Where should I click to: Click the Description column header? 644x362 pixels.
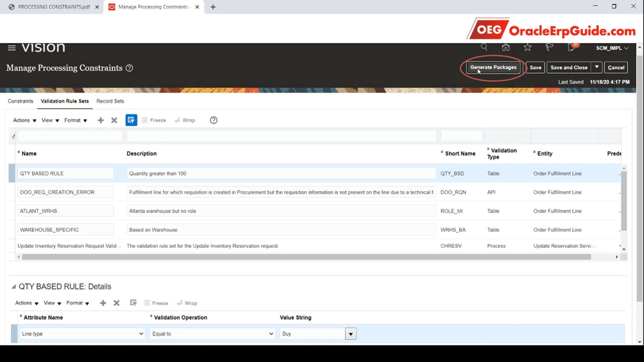tap(142, 153)
